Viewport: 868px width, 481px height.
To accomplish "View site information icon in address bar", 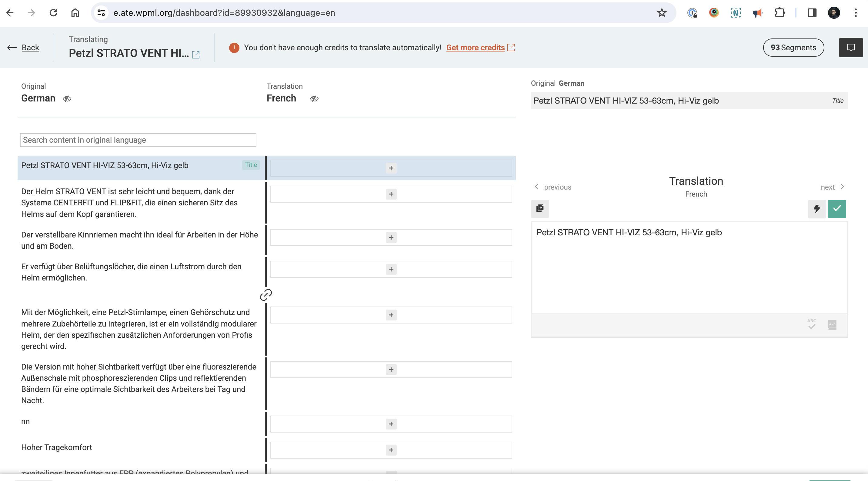I will [x=101, y=13].
